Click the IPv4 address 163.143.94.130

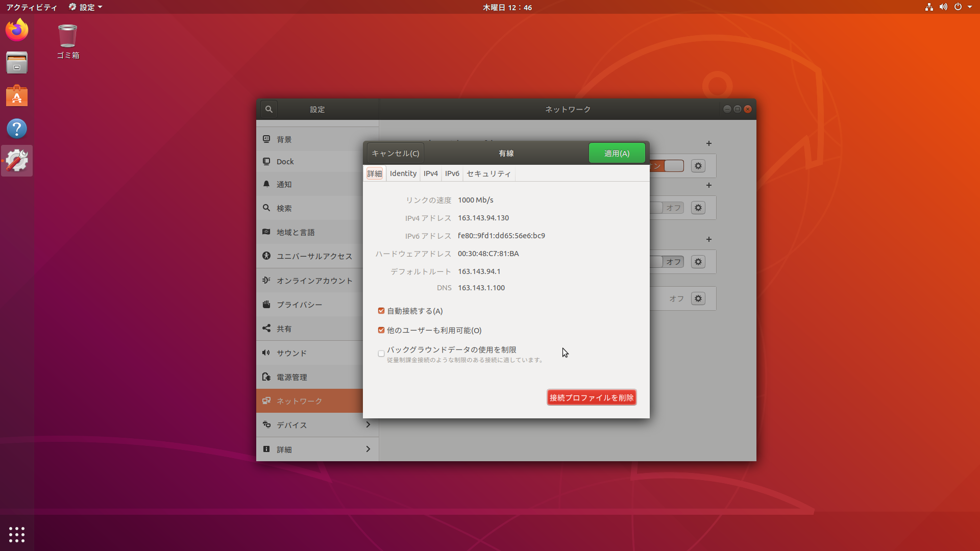(483, 218)
